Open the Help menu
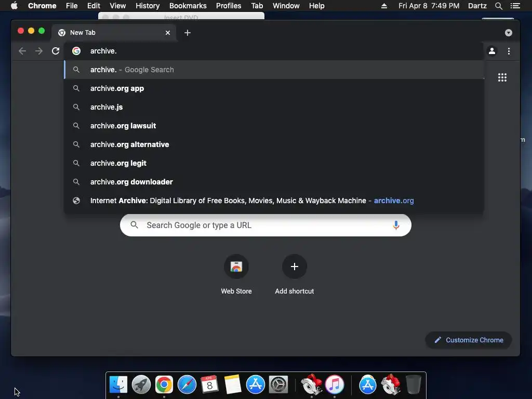This screenshot has height=399, width=532. 316,6
